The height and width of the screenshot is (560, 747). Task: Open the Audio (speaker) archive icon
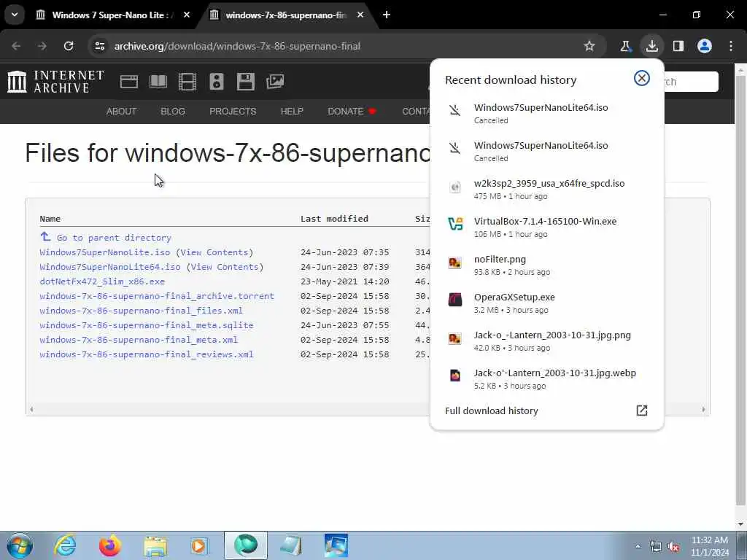coord(216,82)
